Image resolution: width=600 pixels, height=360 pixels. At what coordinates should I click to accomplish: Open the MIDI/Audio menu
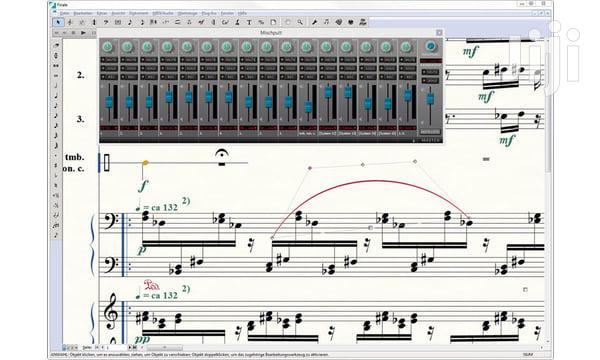[163, 13]
